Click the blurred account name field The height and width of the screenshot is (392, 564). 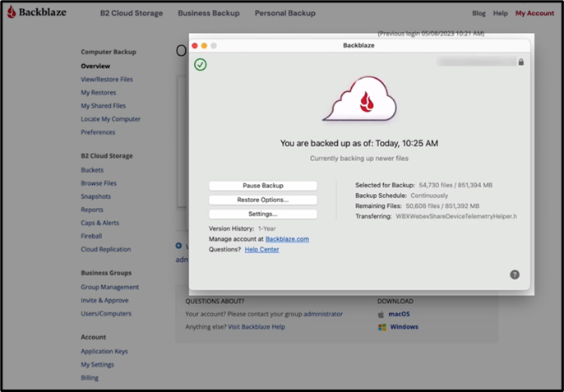tap(476, 62)
